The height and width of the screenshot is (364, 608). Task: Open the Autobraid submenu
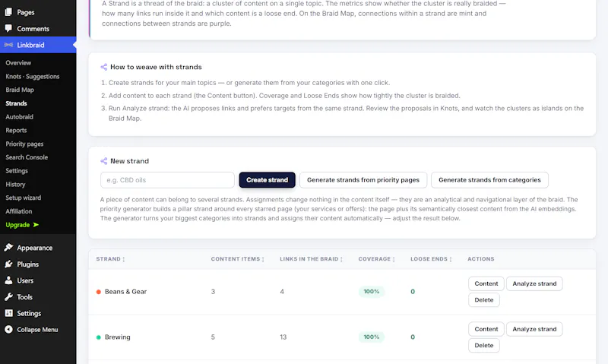point(20,117)
